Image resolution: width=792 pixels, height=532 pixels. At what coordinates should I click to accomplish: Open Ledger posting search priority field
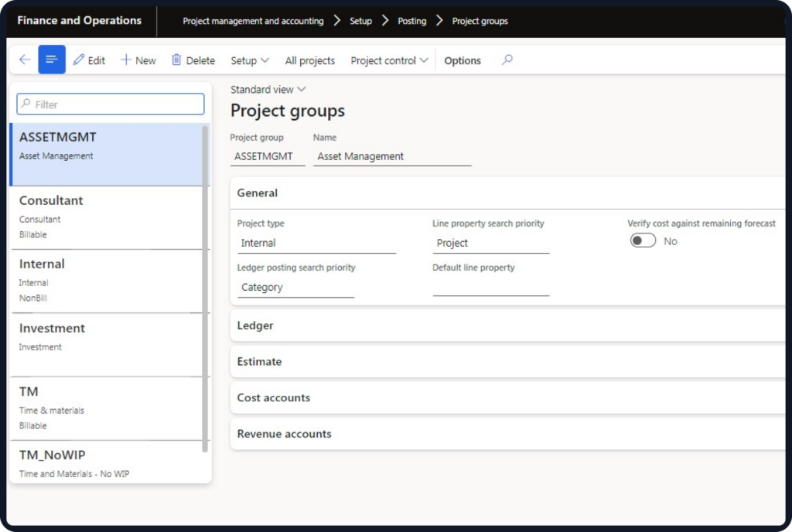click(x=295, y=287)
